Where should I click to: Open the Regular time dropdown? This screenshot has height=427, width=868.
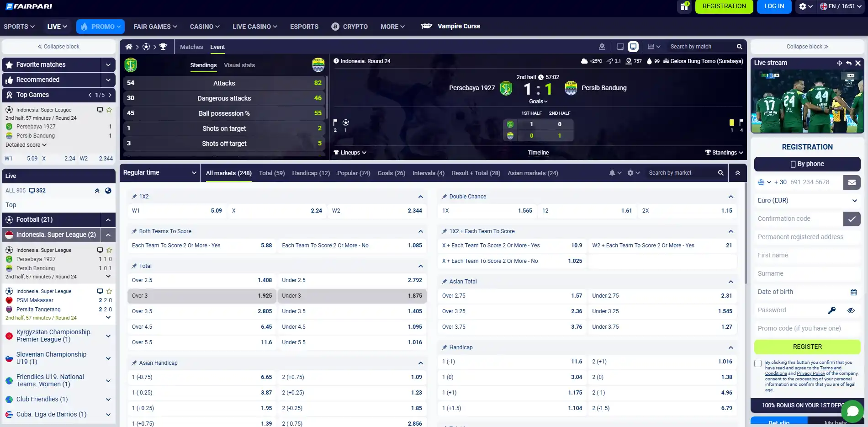(160, 173)
